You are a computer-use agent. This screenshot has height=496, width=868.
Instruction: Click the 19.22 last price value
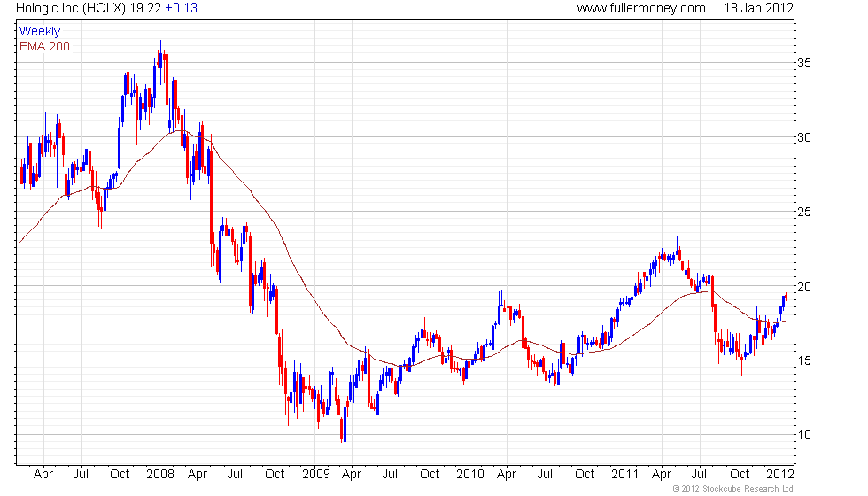coord(145,8)
